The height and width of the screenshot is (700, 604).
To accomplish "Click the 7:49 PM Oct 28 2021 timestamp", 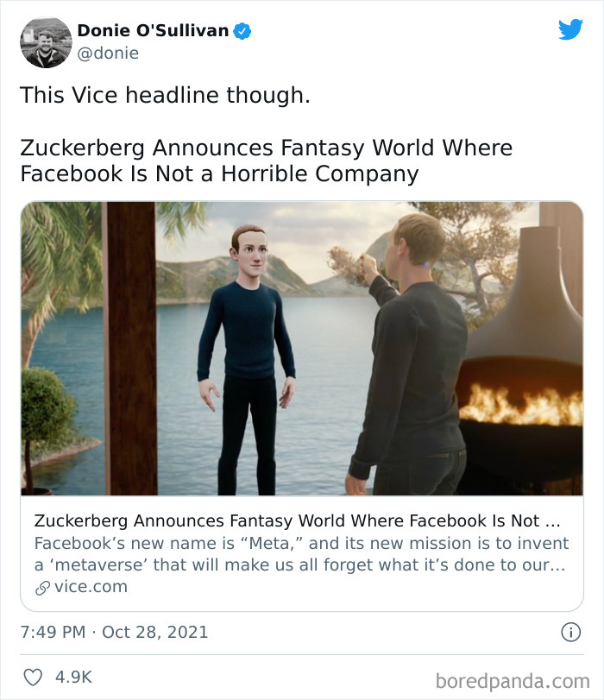I will [x=116, y=632].
